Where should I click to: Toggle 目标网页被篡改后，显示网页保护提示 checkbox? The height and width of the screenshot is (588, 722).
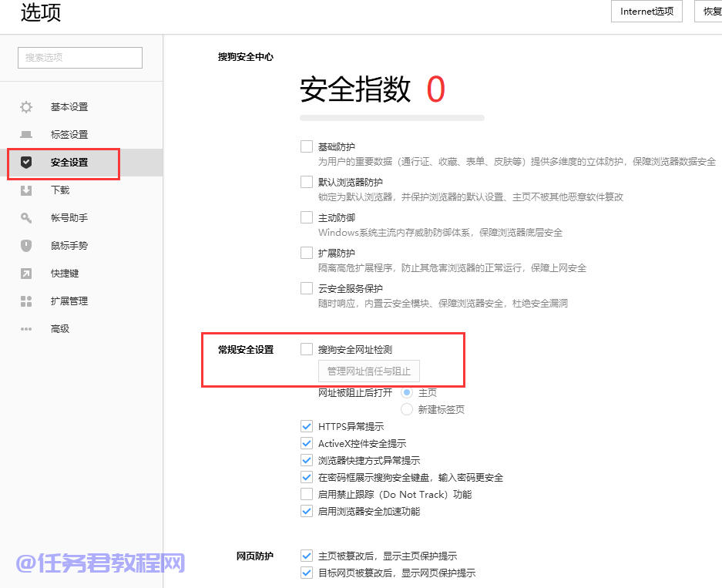(307, 573)
